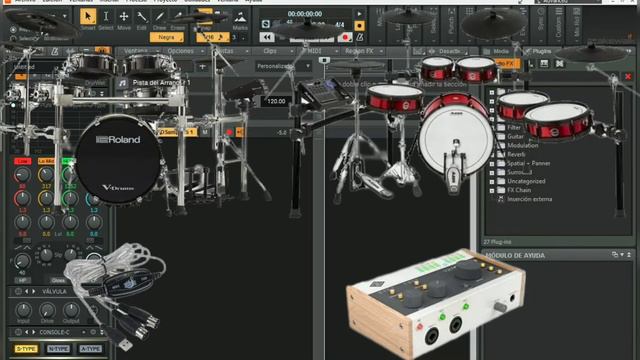
Task: Click the first layout icon beside Audio FX
Action: tap(544, 64)
